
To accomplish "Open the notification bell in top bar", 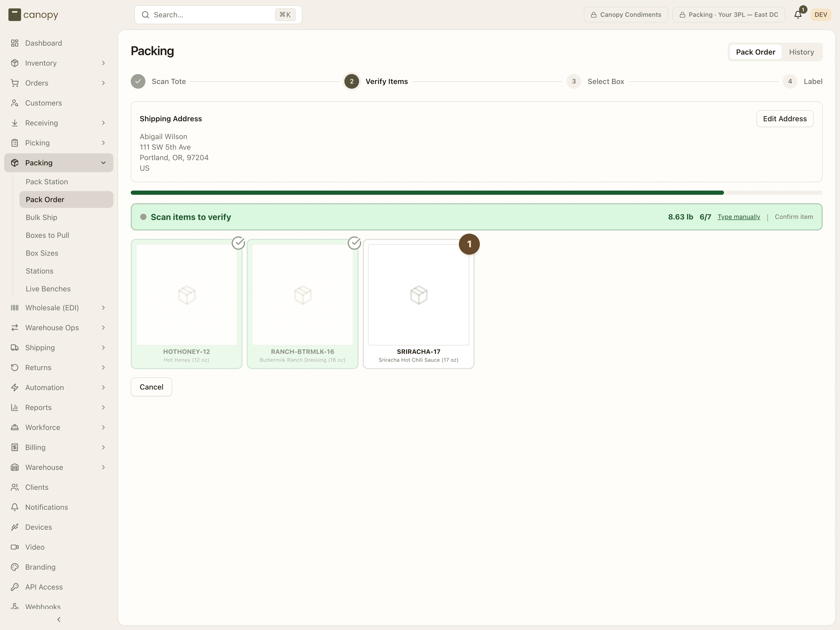I will pos(798,15).
